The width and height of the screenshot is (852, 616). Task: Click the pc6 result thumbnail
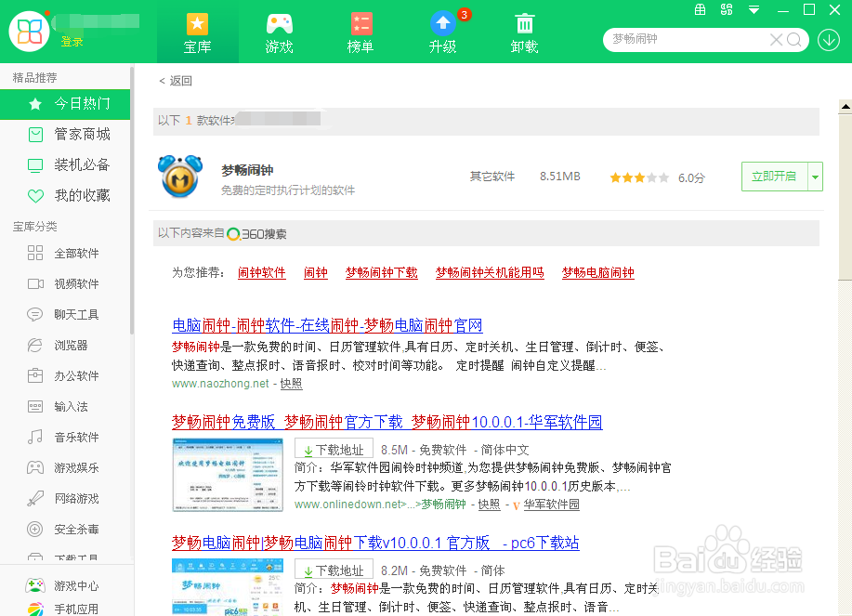[x=228, y=587]
